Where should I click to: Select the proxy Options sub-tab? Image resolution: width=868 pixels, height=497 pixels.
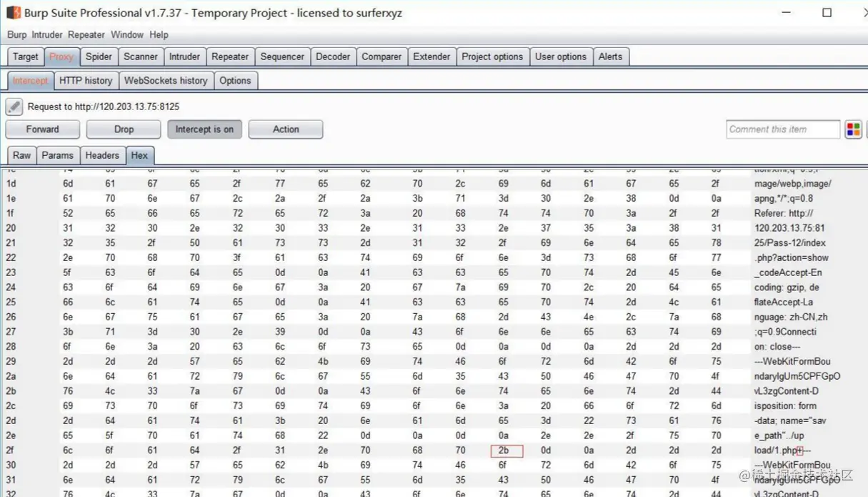tap(235, 81)
